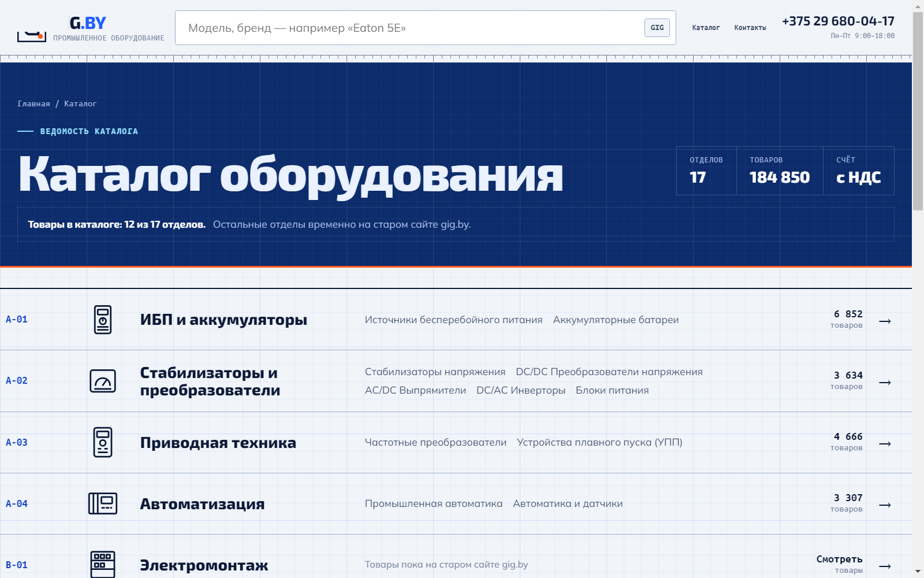
Task: Open Автоматика и датчики subcategory
Action: (x=568, y=503)
